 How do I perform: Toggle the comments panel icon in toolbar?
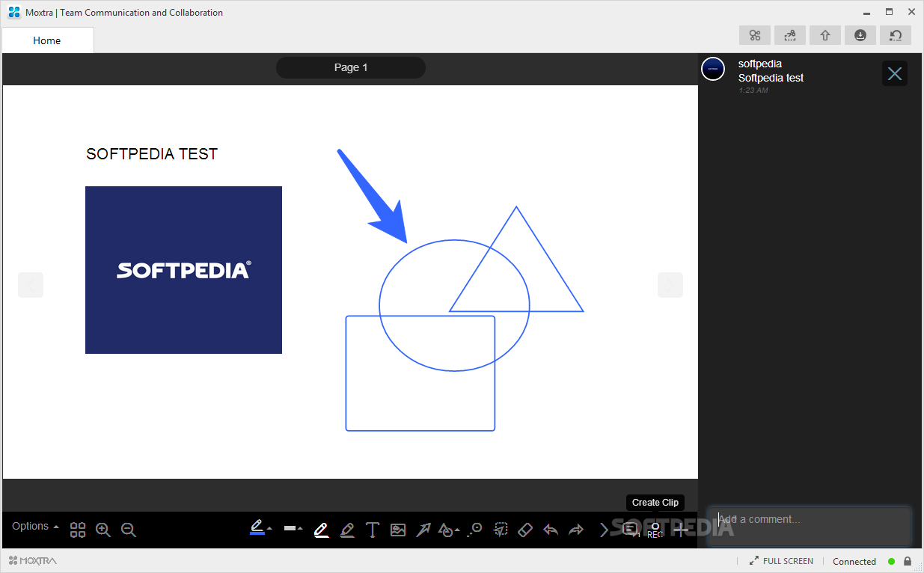pyautogui.click(x=631, y=529)
